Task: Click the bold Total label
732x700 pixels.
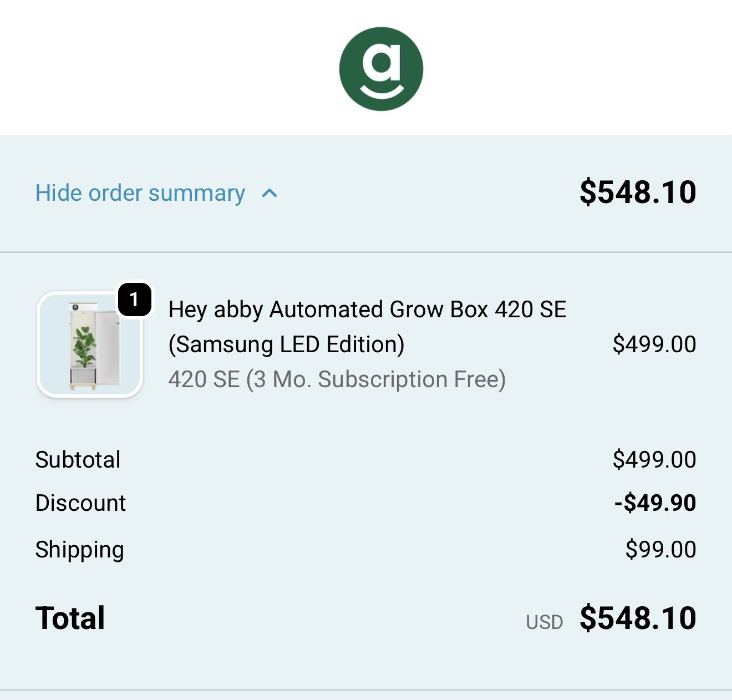Action: tap(70, 618)
